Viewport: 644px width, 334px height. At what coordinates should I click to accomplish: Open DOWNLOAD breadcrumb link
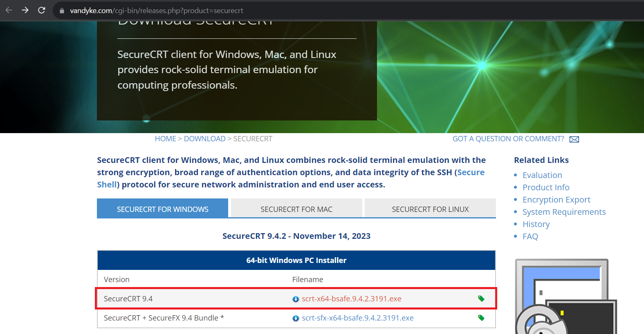tap(204, 139)
